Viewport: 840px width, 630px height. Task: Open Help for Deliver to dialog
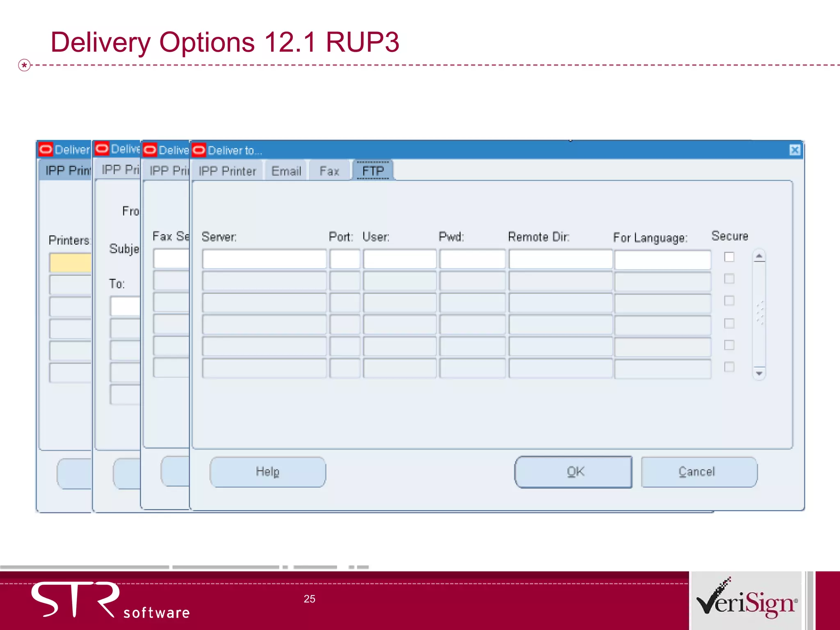[267, 472]
